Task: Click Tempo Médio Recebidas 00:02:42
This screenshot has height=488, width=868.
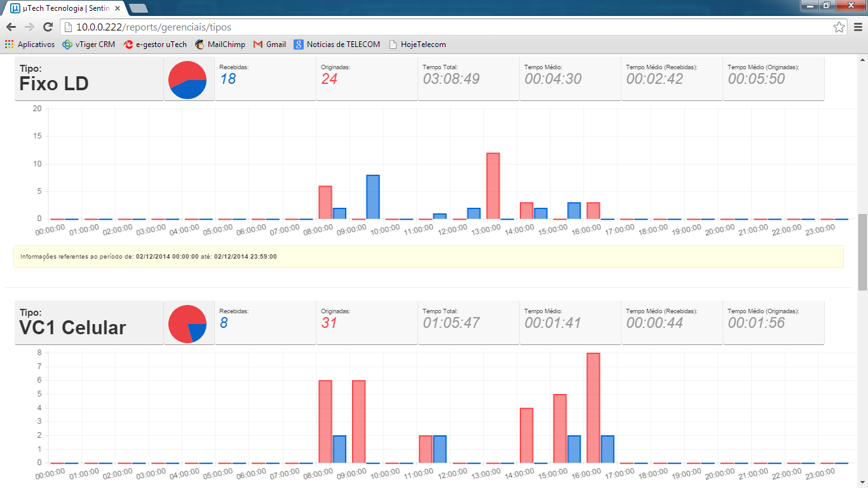Action: click(654, 79)
